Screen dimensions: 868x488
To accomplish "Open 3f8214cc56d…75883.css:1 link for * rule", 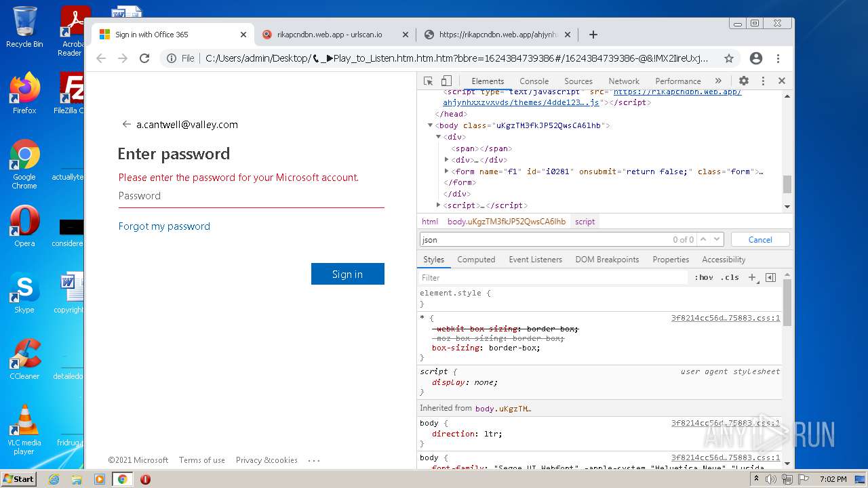I will coord(726,318).
